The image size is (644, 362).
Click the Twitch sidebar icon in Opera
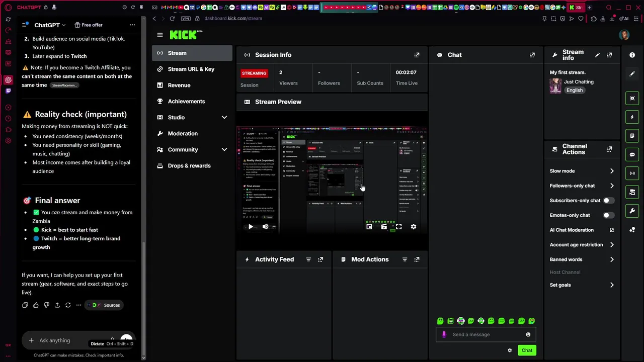8,91
